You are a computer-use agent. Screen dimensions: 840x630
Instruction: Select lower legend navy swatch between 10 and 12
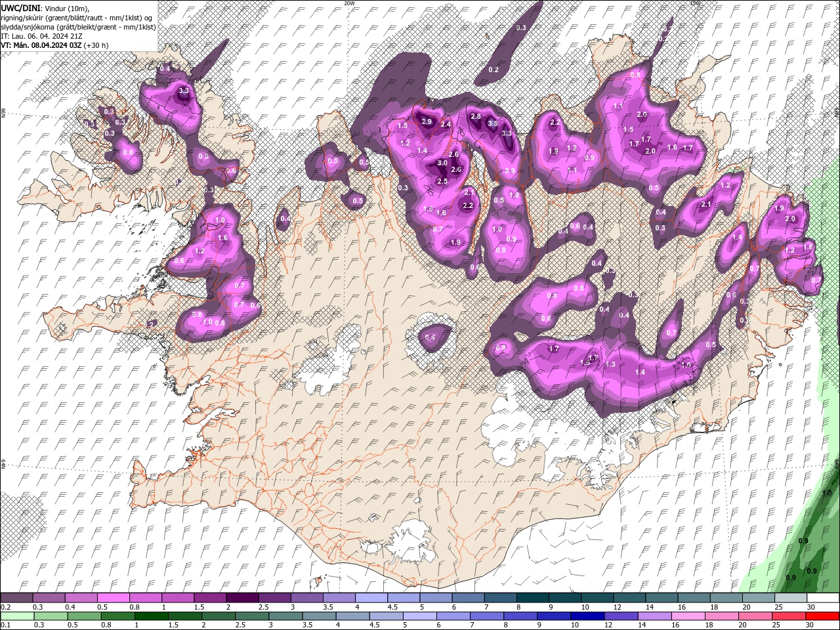click(x=587, y=616)
